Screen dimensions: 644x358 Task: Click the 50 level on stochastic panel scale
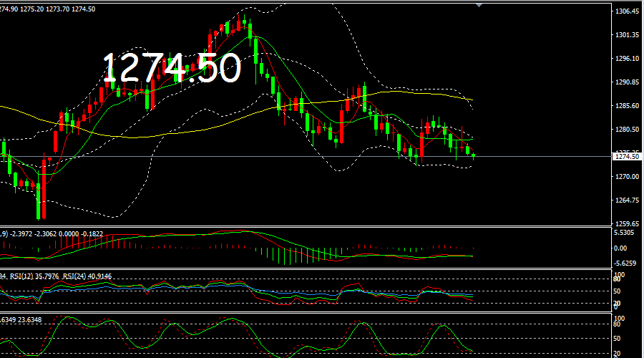click(x=617, y=339)
